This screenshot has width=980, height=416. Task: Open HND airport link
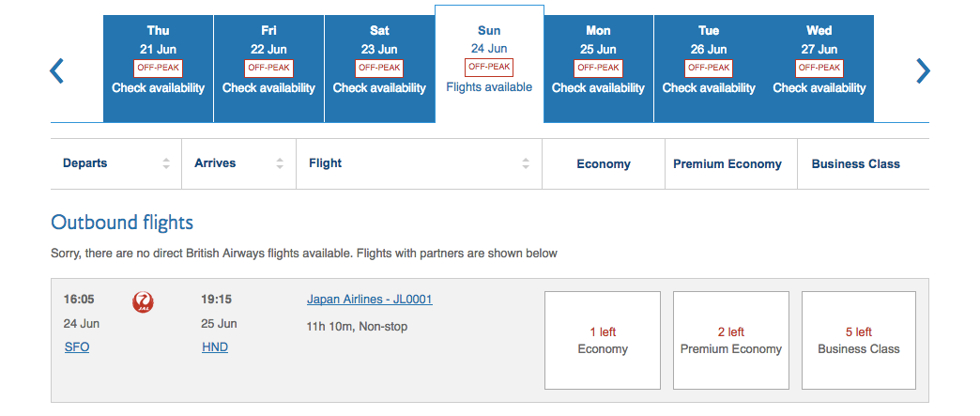coord(215,347)
